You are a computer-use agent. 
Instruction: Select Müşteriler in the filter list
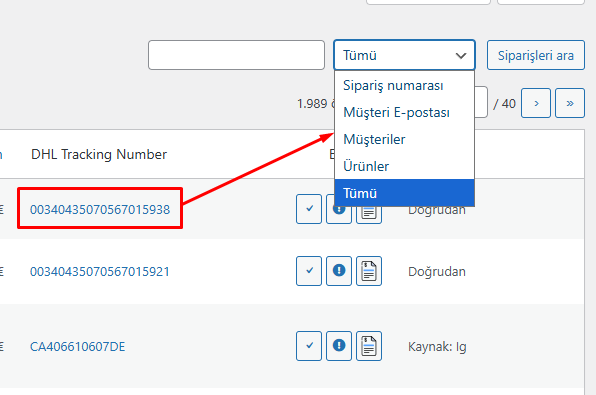[404, 140]
